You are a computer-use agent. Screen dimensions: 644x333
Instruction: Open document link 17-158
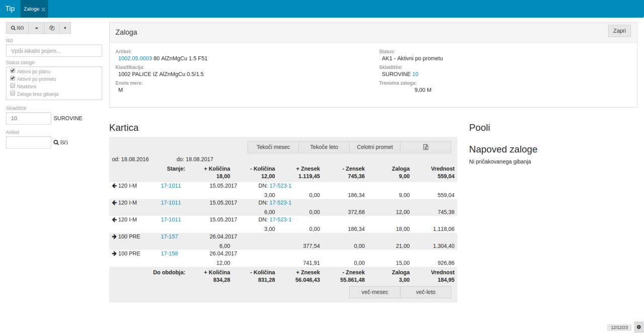(169, 254)
